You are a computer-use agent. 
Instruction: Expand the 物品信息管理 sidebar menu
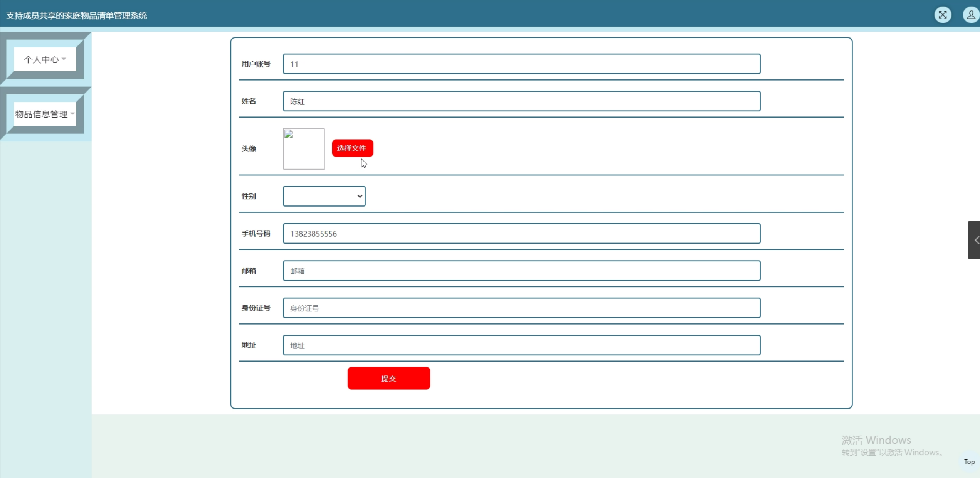click(x=42, y=114)
